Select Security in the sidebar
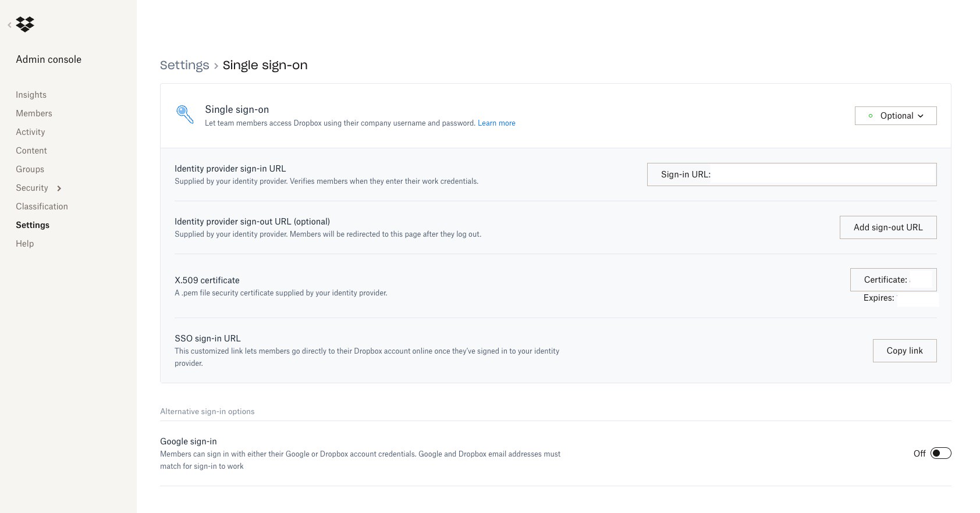 point(32,188)
